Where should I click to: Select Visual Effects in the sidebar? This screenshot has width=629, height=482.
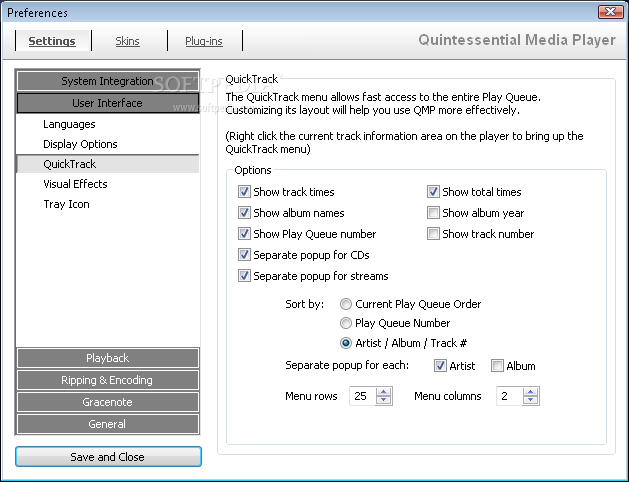tap(108, 184)
